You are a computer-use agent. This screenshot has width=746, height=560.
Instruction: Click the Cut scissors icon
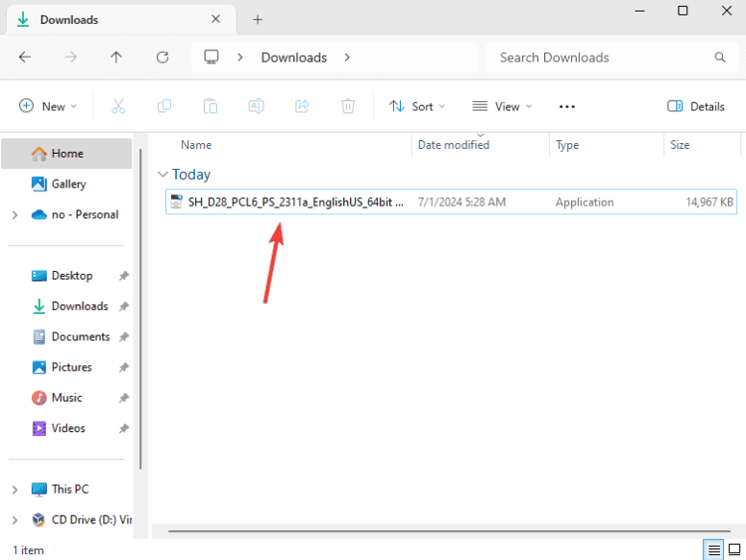click(118, 107)
